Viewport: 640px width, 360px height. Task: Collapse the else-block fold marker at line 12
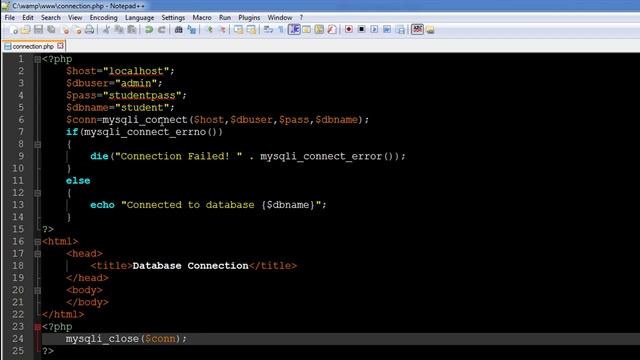[38, 193]
